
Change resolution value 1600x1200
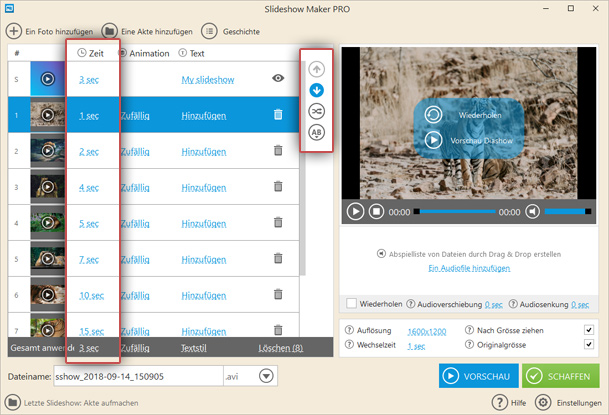(x=426, y=332)
